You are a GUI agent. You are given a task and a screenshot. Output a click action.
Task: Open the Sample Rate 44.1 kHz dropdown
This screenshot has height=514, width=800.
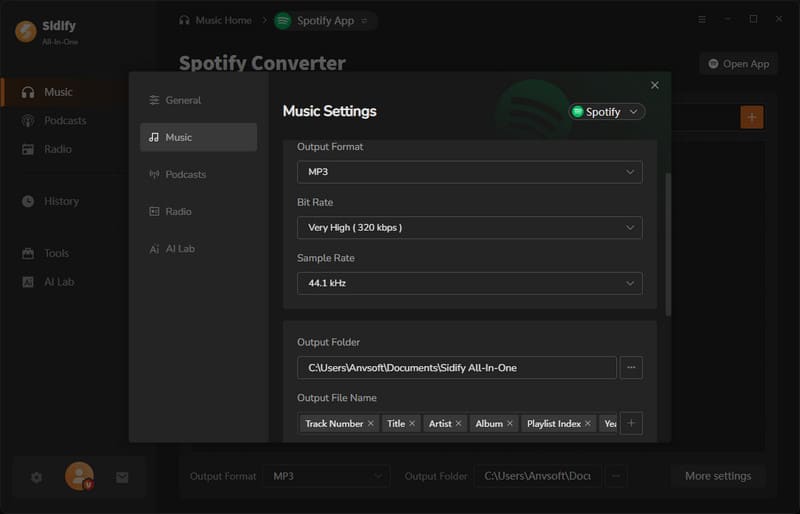click(x=469, y=283)
